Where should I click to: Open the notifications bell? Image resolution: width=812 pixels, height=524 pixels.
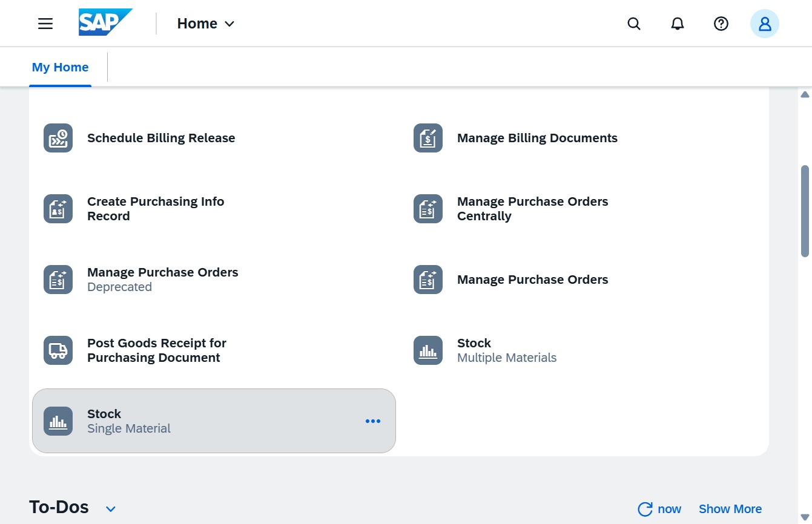(x=678, y=24)
